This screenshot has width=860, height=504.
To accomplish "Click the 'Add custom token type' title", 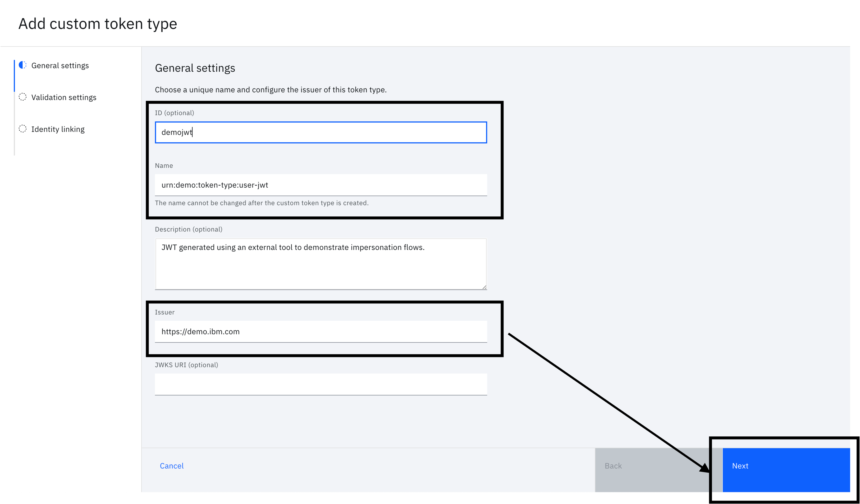I will pos(98,24).
